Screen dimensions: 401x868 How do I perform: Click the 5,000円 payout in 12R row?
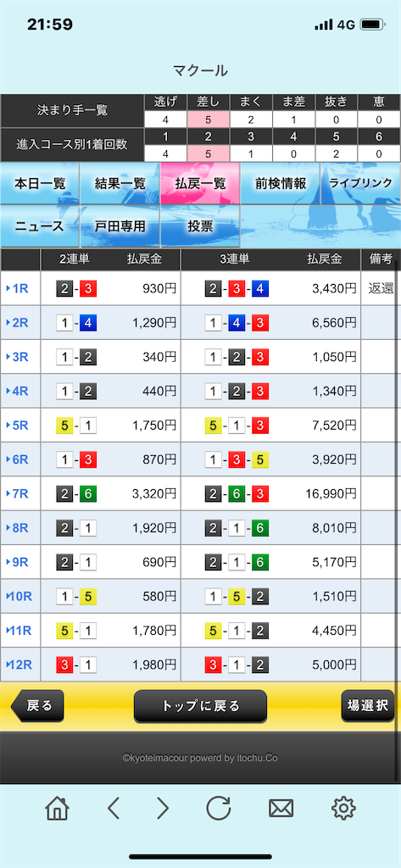click(x=334, y=665)
